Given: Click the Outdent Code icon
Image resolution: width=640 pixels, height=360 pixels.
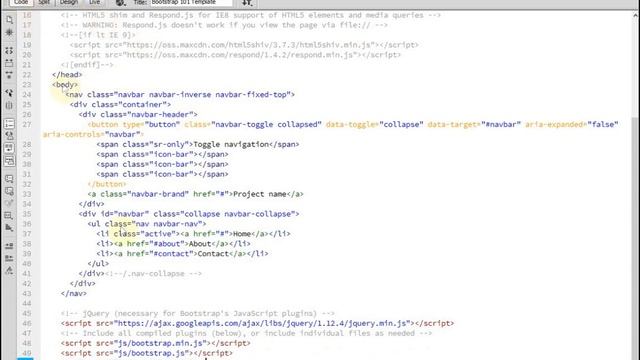Looking at the screenshot, I should coord(9,258).
